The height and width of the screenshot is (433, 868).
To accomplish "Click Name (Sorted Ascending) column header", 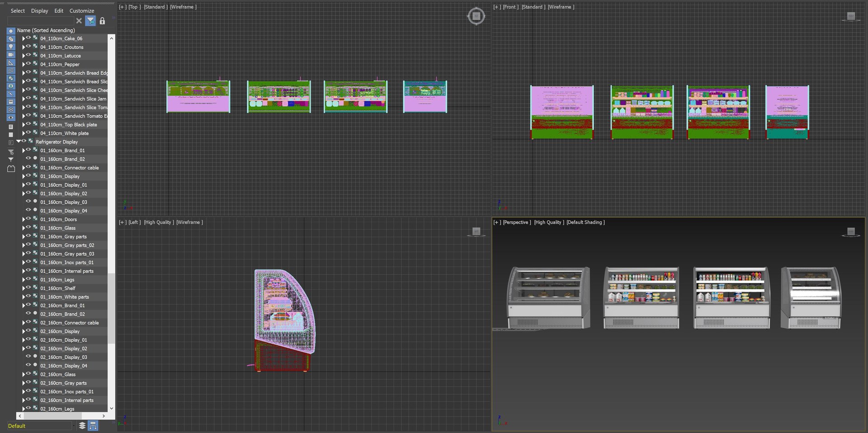I will [x=46, y=30].
